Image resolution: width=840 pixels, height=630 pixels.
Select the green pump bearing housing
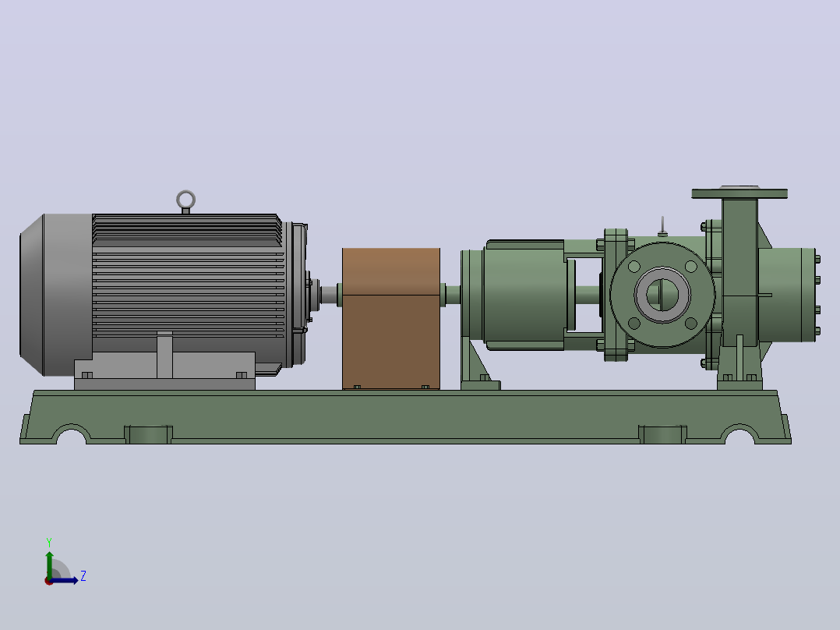pos(524,295)
